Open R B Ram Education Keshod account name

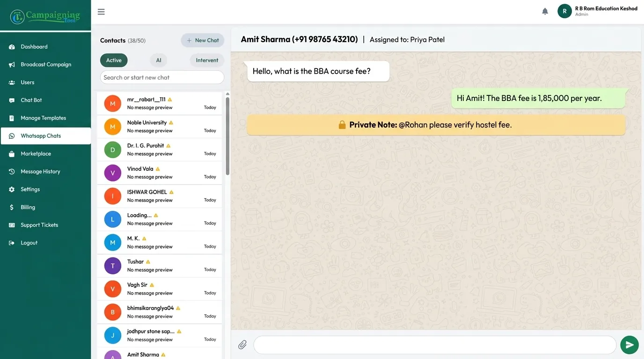(606, 8)
